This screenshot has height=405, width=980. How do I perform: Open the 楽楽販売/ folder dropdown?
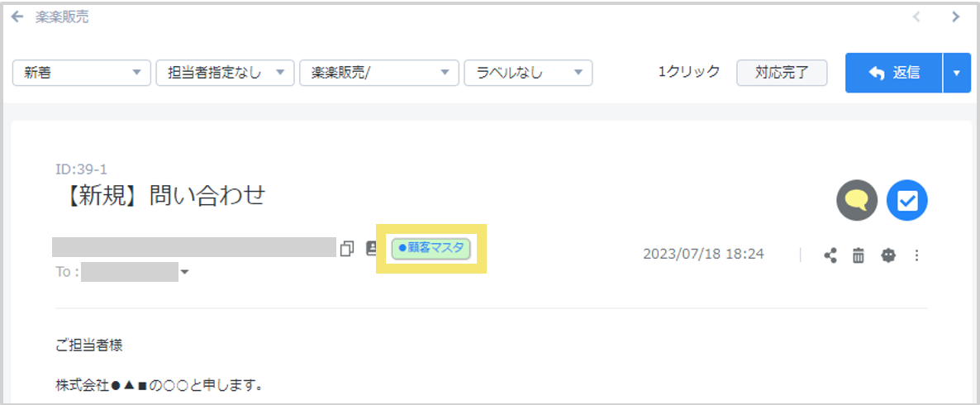point(379,73)
